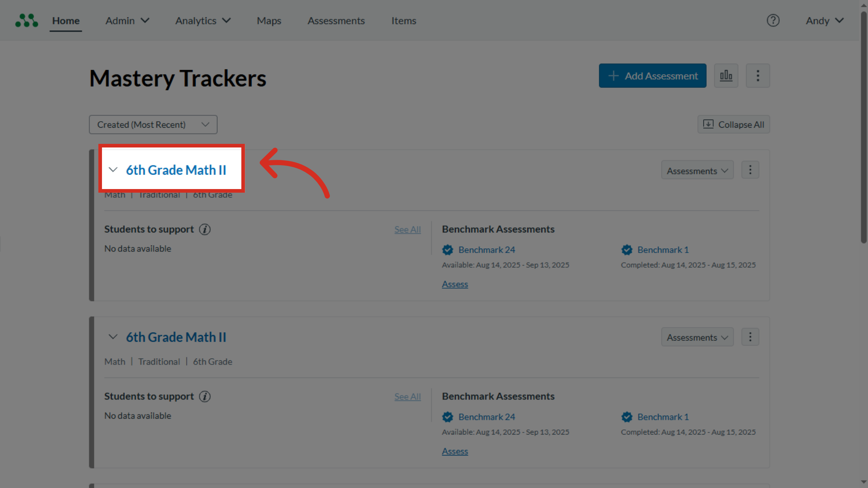Open the See All students link
This screenshot has width=868, height=488.
pos(407,229)
